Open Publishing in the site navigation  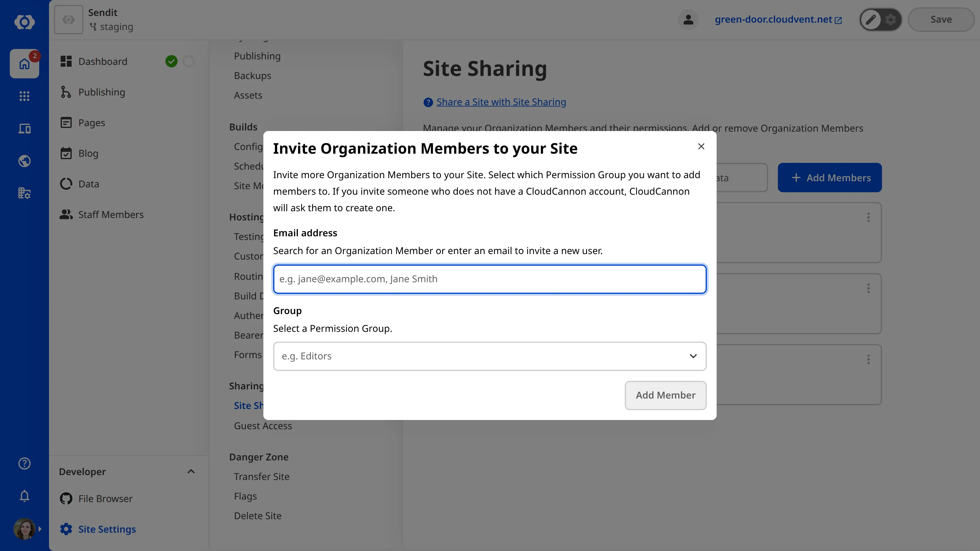tap(102, 92)
